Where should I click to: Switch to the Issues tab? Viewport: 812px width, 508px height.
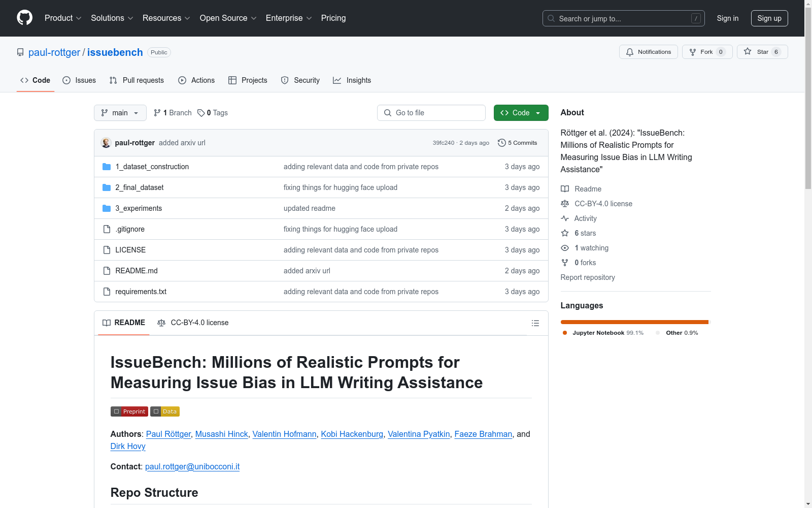(x=79, y=80)
